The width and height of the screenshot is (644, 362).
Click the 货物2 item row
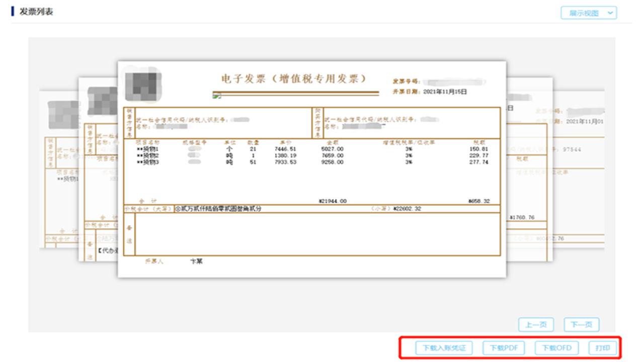(x=312, y=156)
